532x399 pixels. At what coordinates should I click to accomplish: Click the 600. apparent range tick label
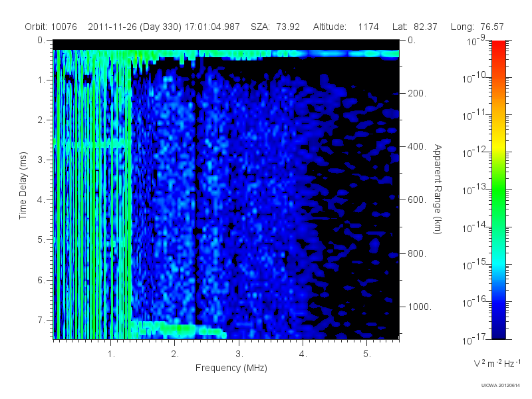coord(417,200)
